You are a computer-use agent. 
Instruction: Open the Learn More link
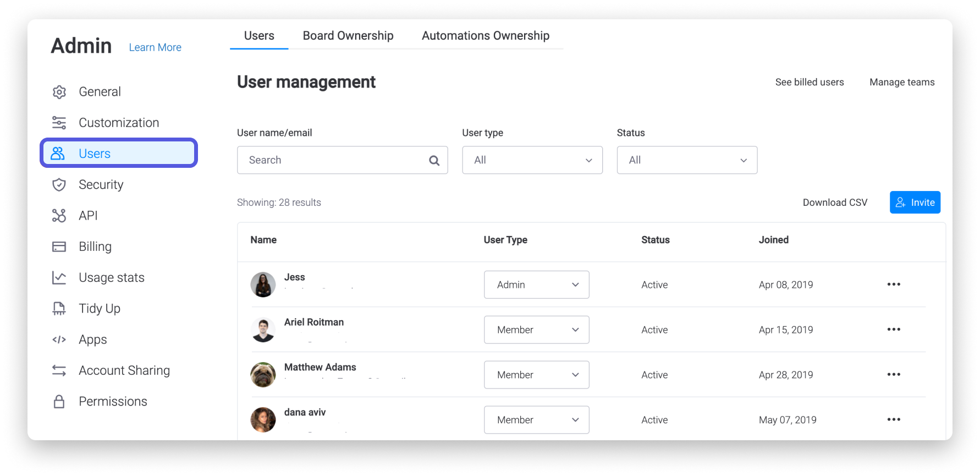click(155, 48)
